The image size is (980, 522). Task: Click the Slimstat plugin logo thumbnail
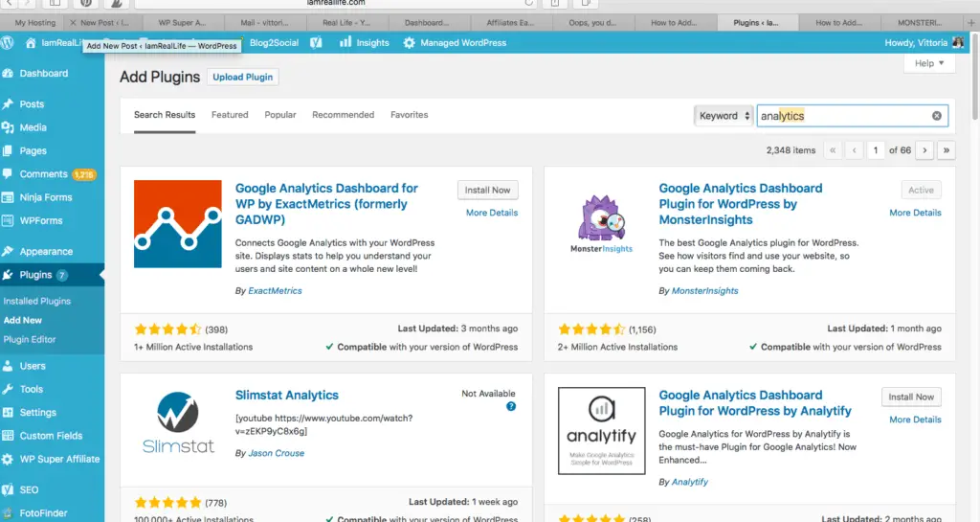(177, 423)
